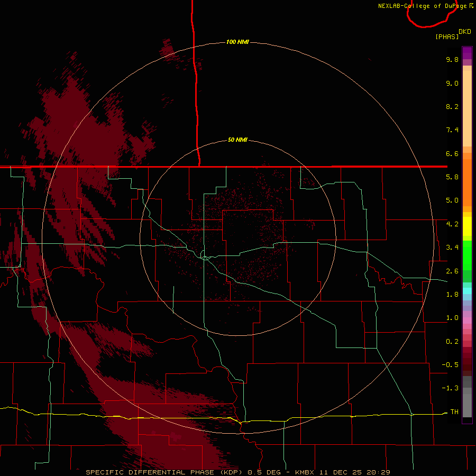
Task: Click the 0.5 DEG elevation text in caption
Action: click(264, 472)
